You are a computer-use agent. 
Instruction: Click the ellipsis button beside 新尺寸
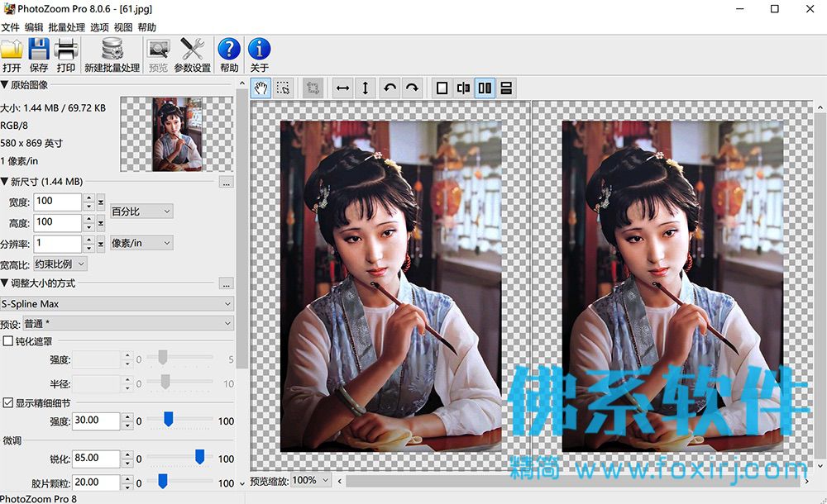click(x=227, y=183)
